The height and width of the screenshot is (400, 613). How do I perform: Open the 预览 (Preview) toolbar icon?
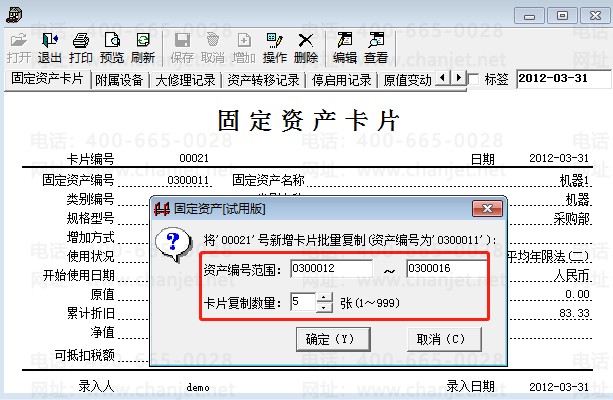(x=112, y=48)
